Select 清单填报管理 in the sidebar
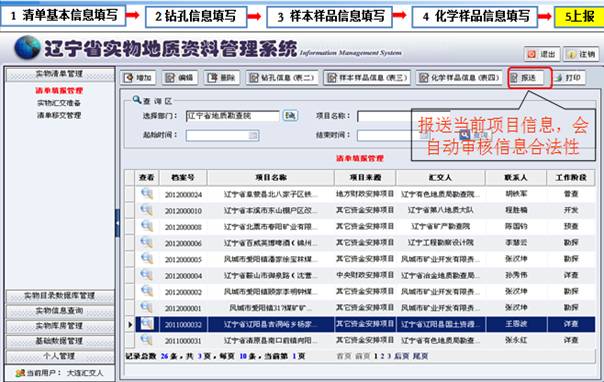Image resolution: width=604 pixels, height=382 pixels. 59,91
